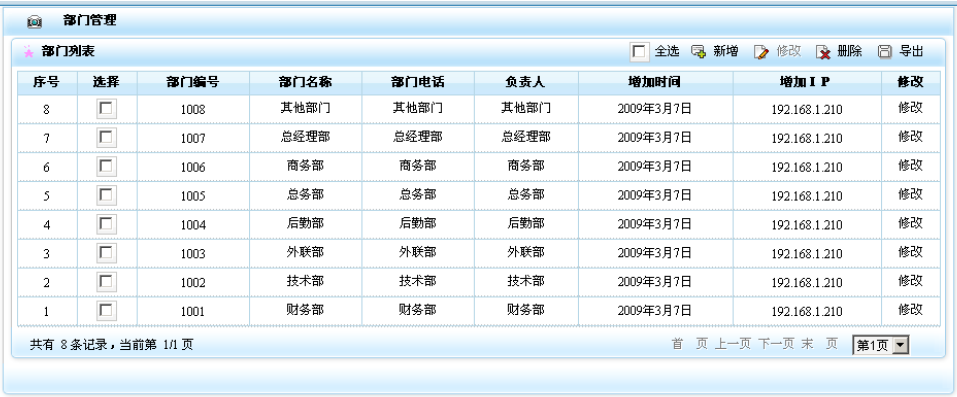Open the 第1页 page dropdown
Image resolution: width=957 pixels, height=397 pixels.
tap(881, 346)
